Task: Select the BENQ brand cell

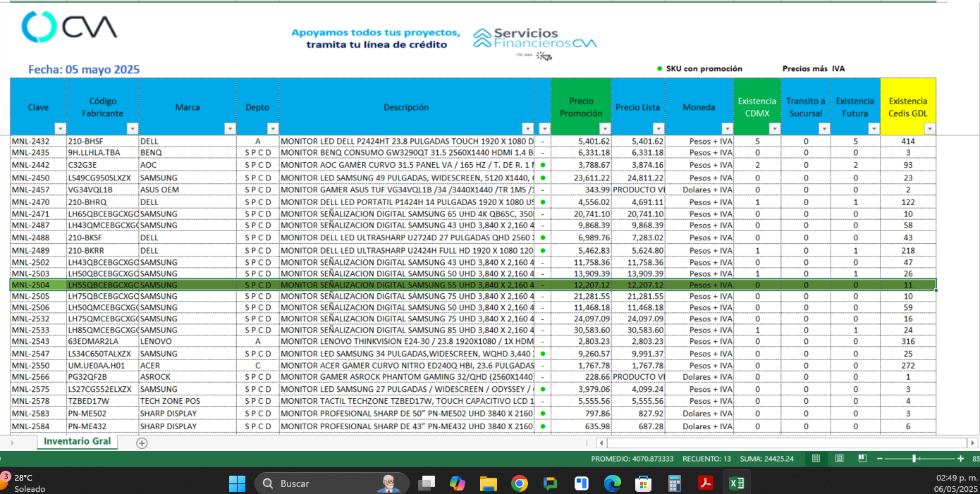Action: [x=188, y=153]
